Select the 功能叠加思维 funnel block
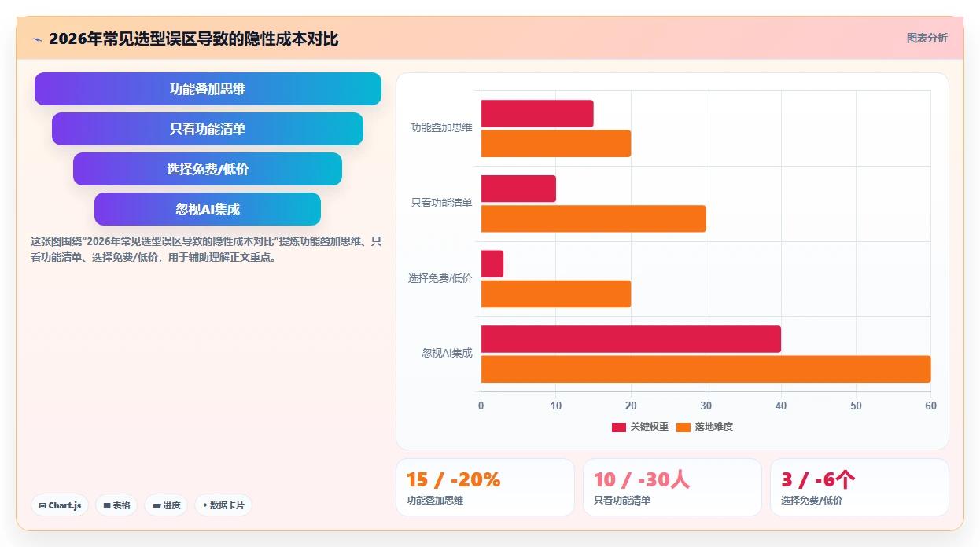 point(208,89)
